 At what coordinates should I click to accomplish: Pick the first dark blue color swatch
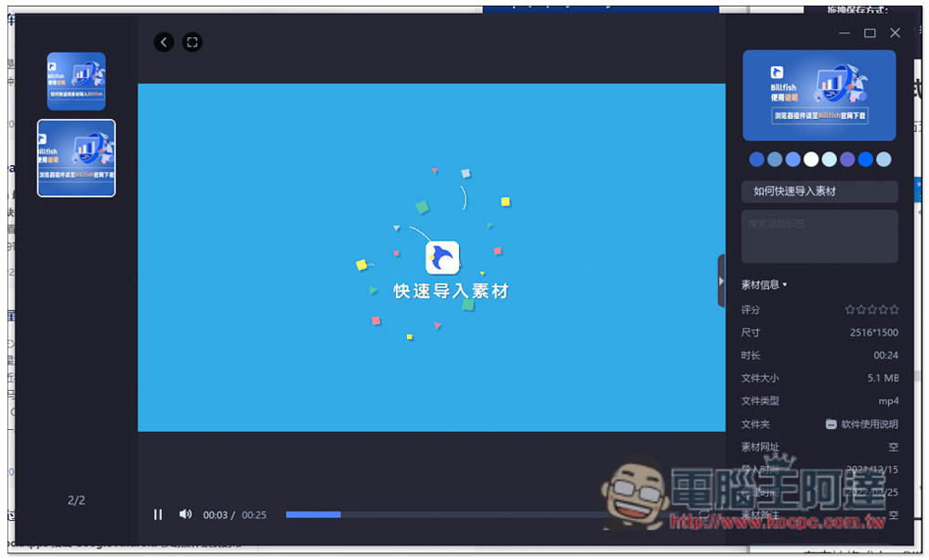pyautogui.click(x=756, y=159)
